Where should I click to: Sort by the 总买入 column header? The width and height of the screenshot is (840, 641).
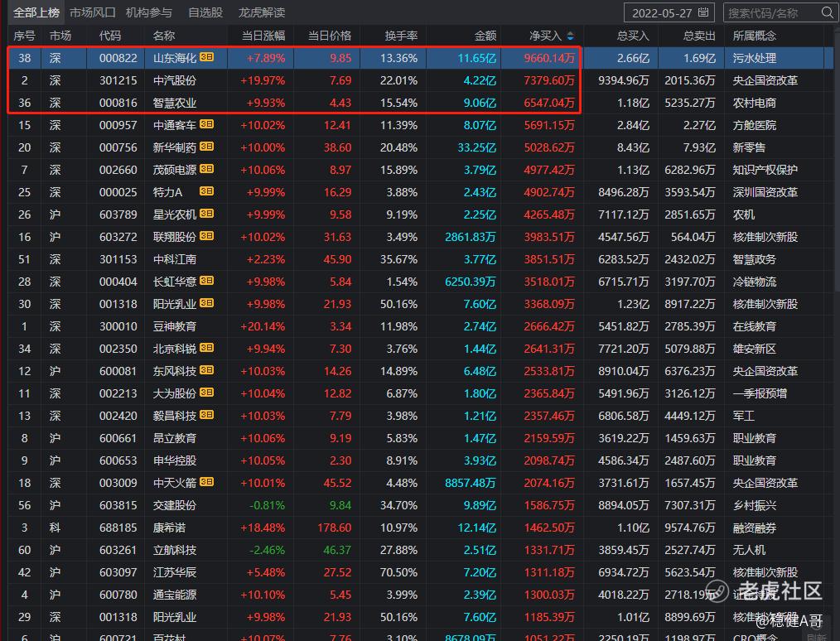click(633, 36)
